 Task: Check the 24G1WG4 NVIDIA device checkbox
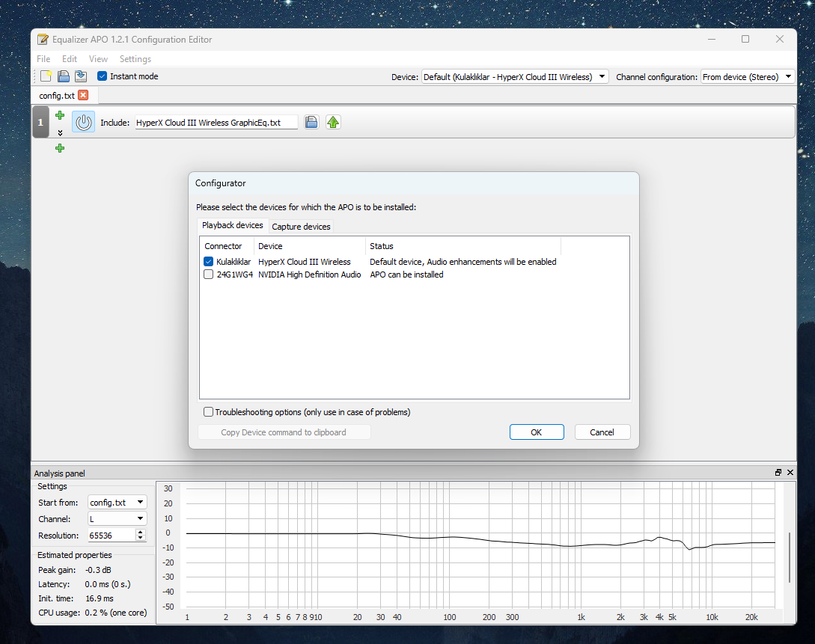point(209,275)
